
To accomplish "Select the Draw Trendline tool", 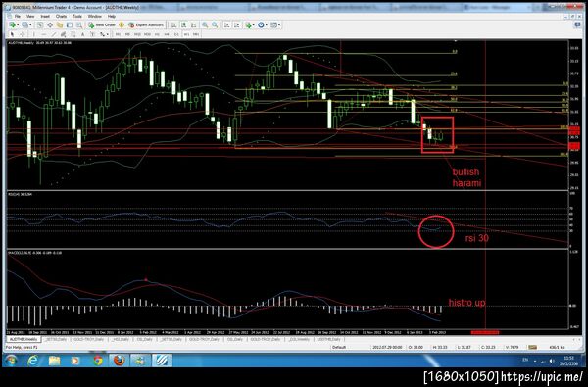I will [54, 34].
